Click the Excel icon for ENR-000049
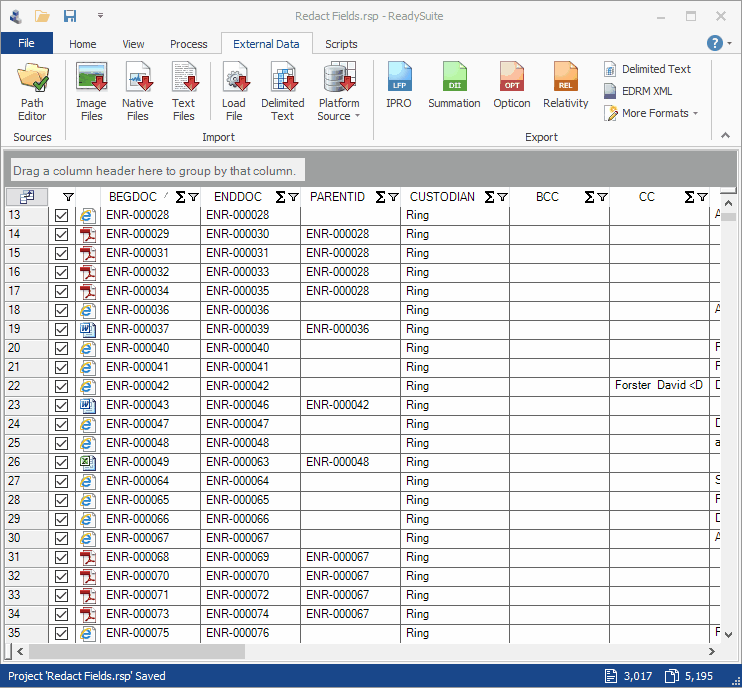The width and height of the screenshot is (742, 688). click(x=88, y=462)
